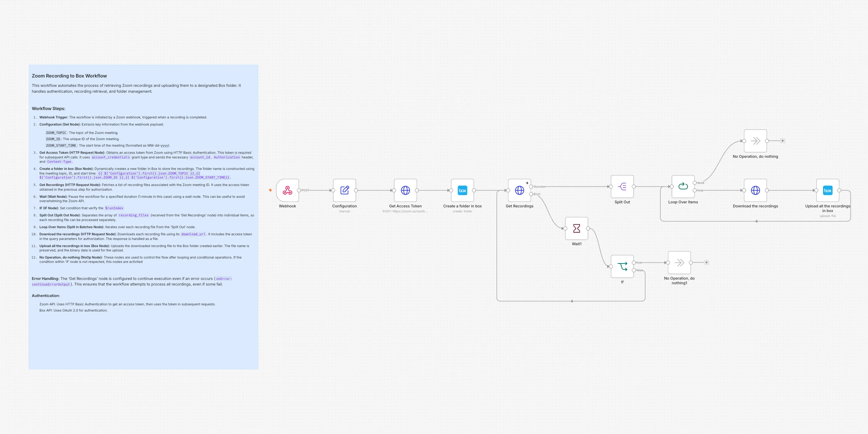Open the Download the recordings node
This screenshot has height=434, width=868.
click(755, 190)
